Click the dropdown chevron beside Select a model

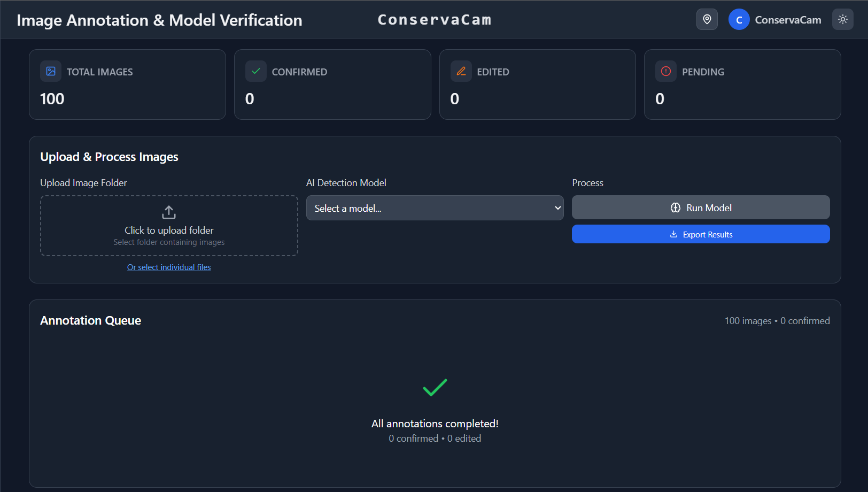[x=557, y=208]
